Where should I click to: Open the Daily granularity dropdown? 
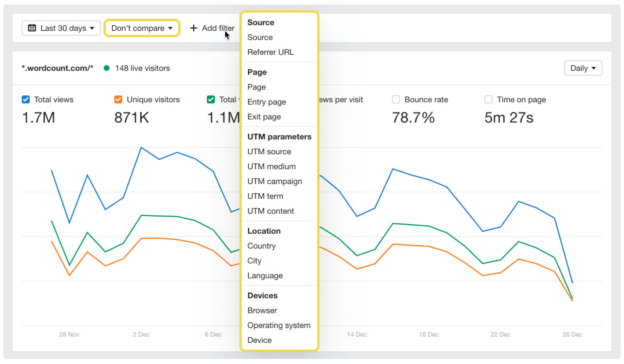[x=583, y=67]
